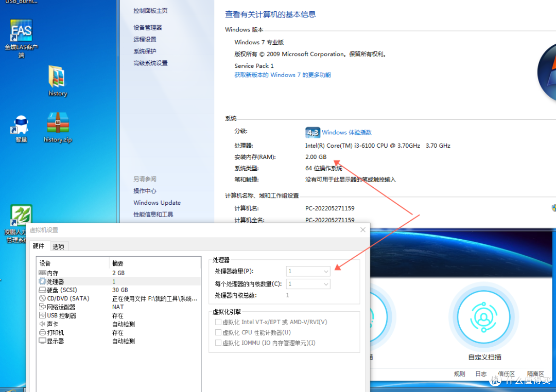Select the 打印机 device icon
The height and width of the screenshot is (392, 556).
[x=42, y=332]
